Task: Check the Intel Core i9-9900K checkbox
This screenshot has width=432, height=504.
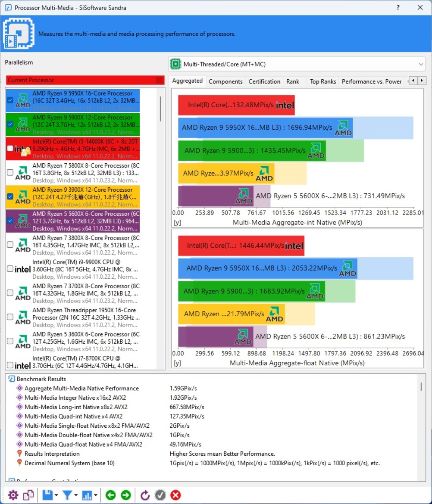Action: pos(10,269)
